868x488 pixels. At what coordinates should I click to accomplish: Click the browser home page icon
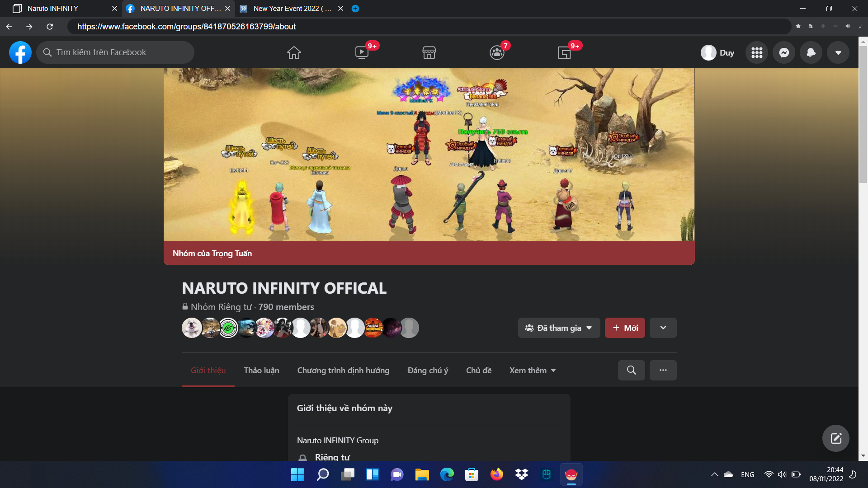pyautogui.click(x=811, y=26)
